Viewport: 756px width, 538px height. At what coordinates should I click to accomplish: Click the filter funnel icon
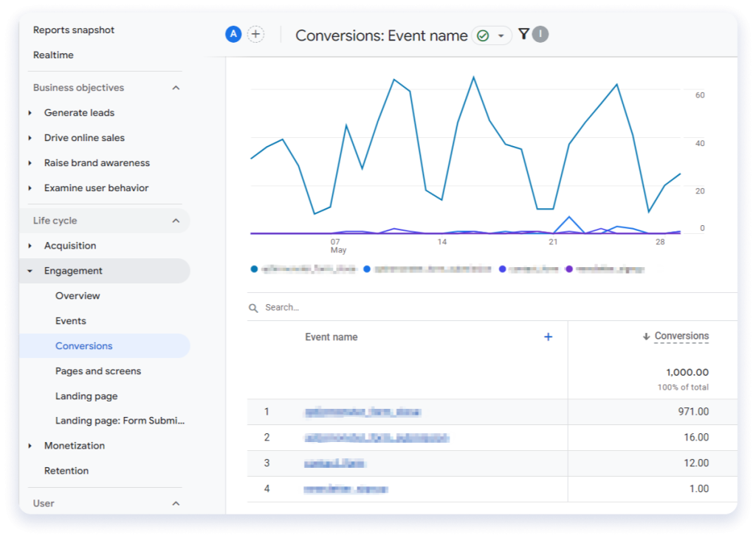524,34
